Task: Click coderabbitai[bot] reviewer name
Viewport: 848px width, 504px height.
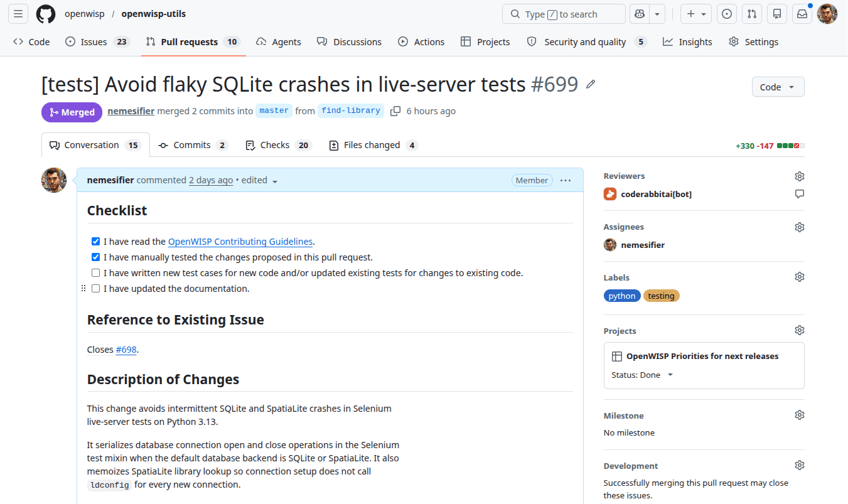Action: tap(657, 195)
